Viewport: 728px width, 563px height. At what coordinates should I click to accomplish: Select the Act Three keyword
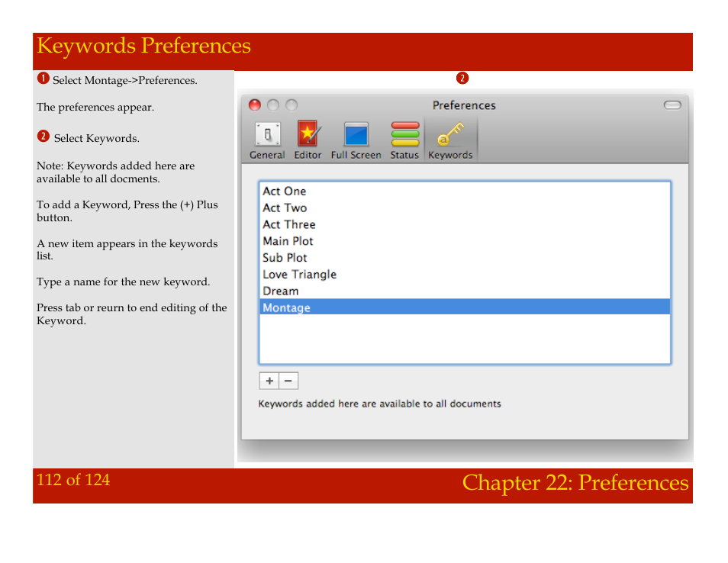(465, 224)
